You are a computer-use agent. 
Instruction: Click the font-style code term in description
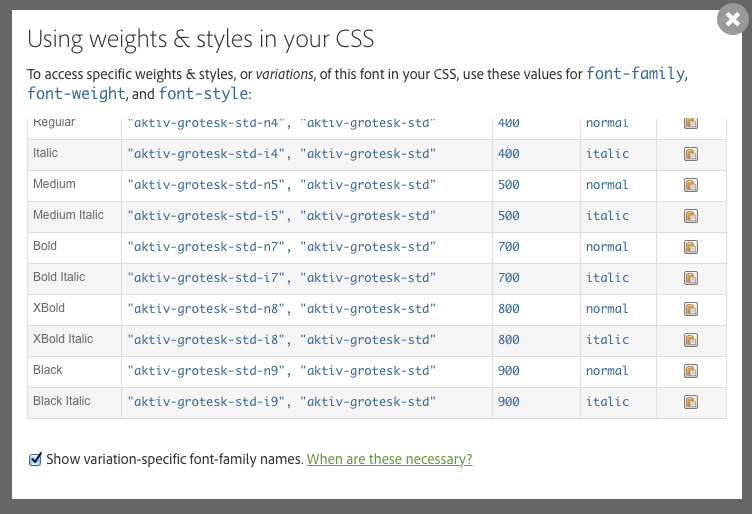pos(203,93)
